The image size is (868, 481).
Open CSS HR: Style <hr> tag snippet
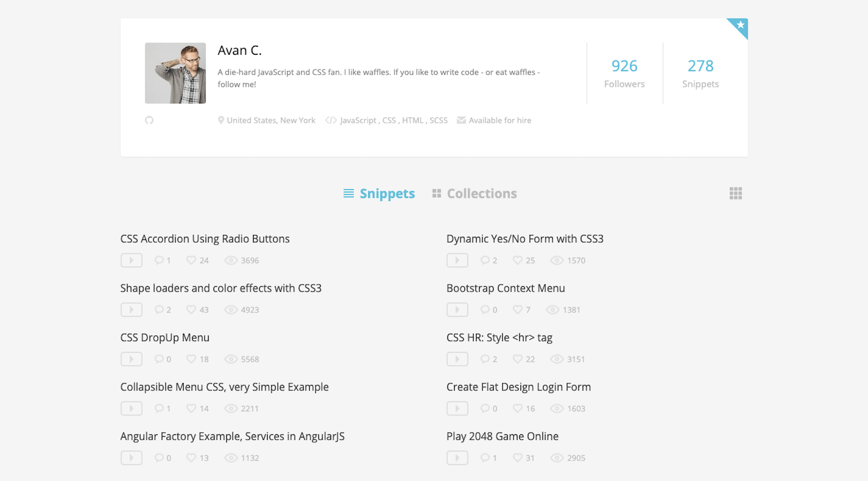tap(499, 337)
